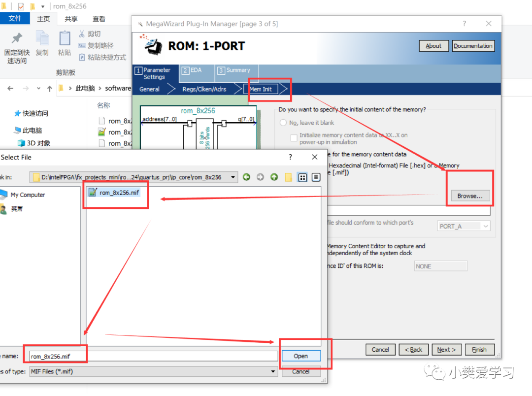Image resolution: width=532 pixels, height=396 pixels.
Task: Click 剪切 scissors in Explorer ribbon
Action: click(x=90, y=33)
